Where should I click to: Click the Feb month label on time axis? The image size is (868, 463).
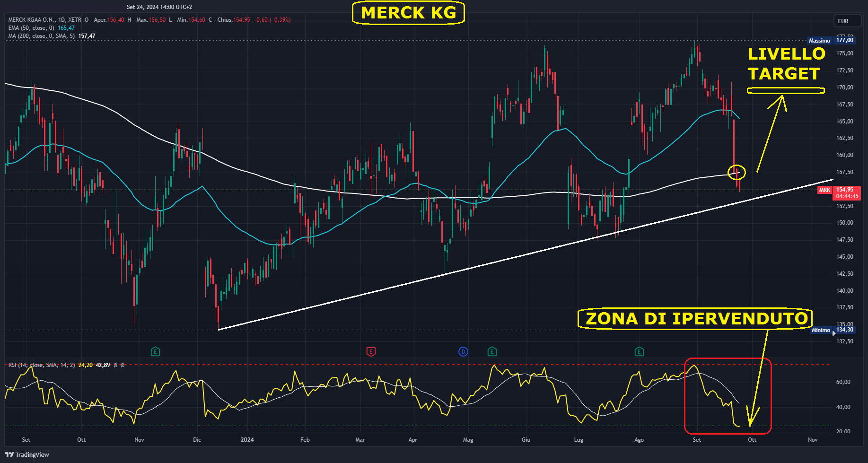(x=305, y=440)
